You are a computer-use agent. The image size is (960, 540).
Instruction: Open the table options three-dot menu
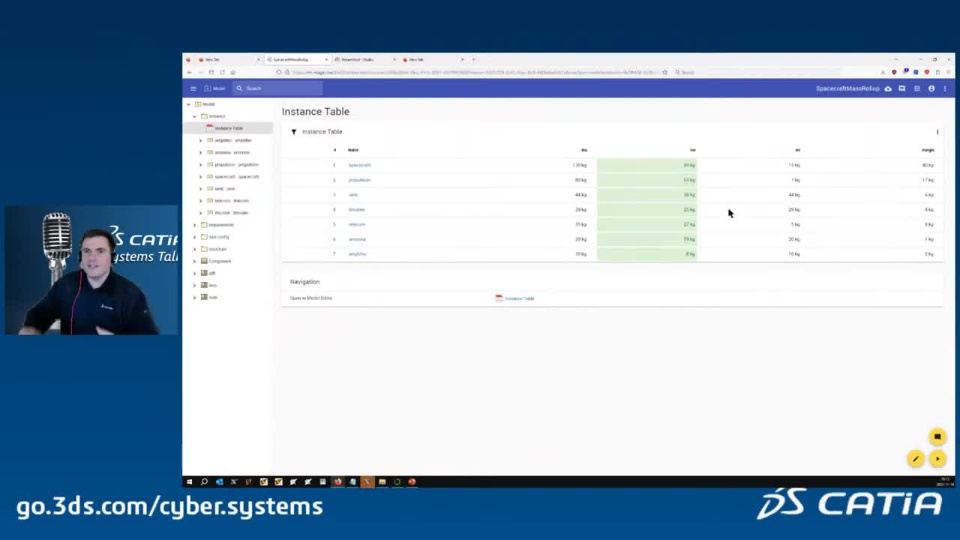click(937, 132)
